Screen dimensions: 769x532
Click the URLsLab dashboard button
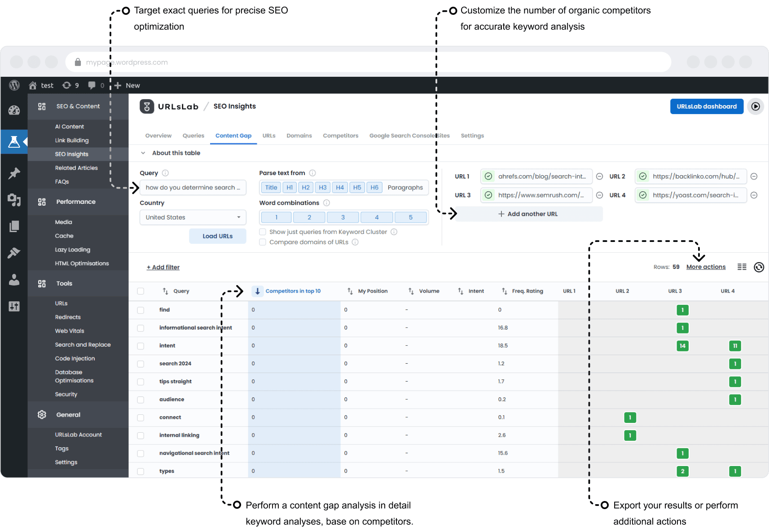point(707,106)
